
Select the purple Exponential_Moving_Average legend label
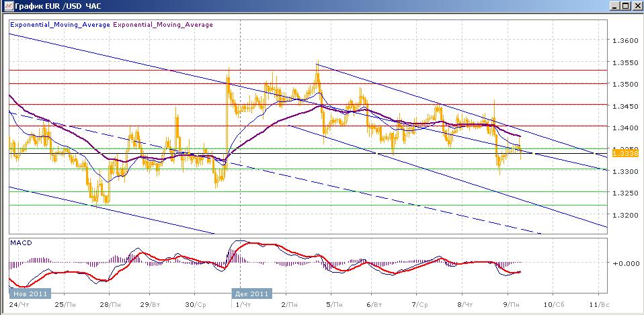163,25
